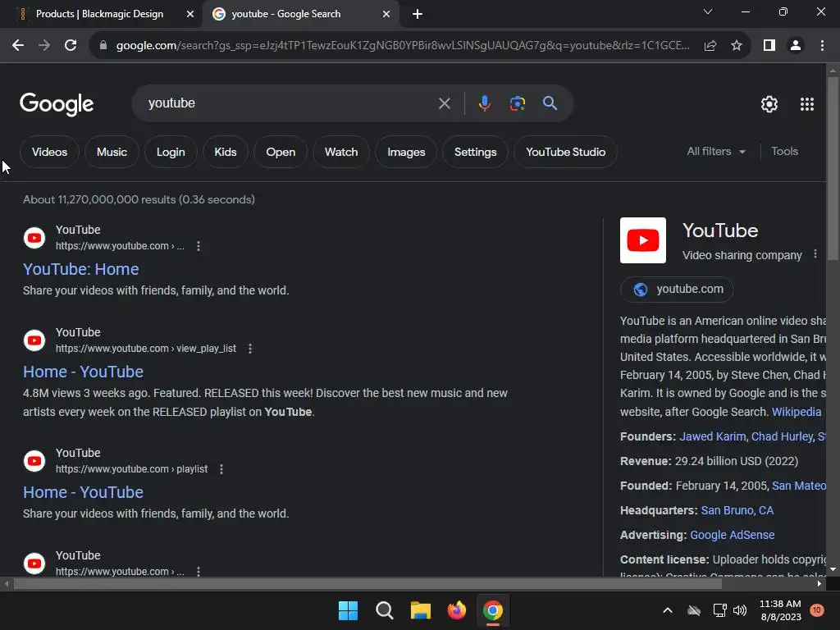
Task: Open Chad Hurley founder link
Action: point(782,436)
